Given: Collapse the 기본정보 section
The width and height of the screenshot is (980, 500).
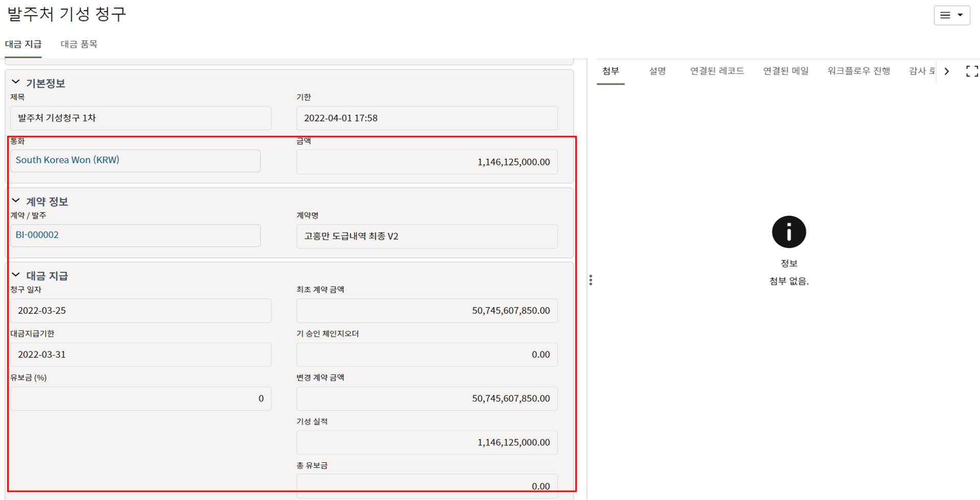Looking at the screenshot, I should [16, 82].
